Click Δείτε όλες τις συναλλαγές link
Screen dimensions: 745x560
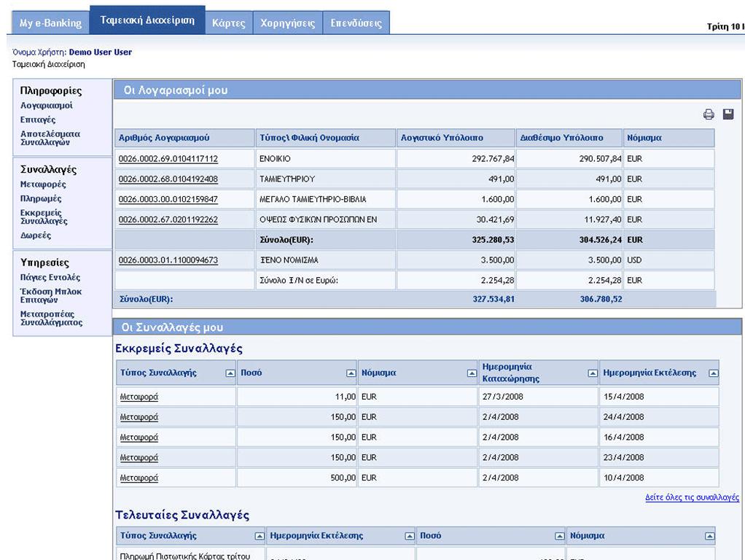click(692, 498)
